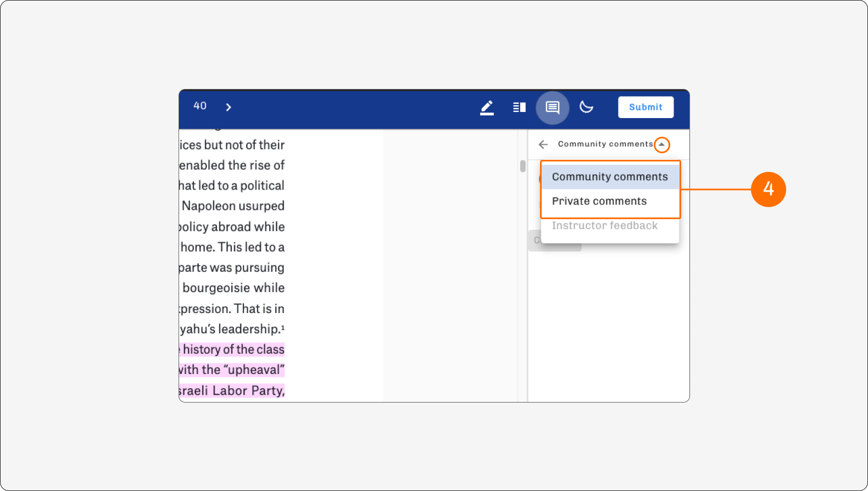Toggle the comments panel icon
Screen dimensions: 868x491
click(x=553, y=108)
